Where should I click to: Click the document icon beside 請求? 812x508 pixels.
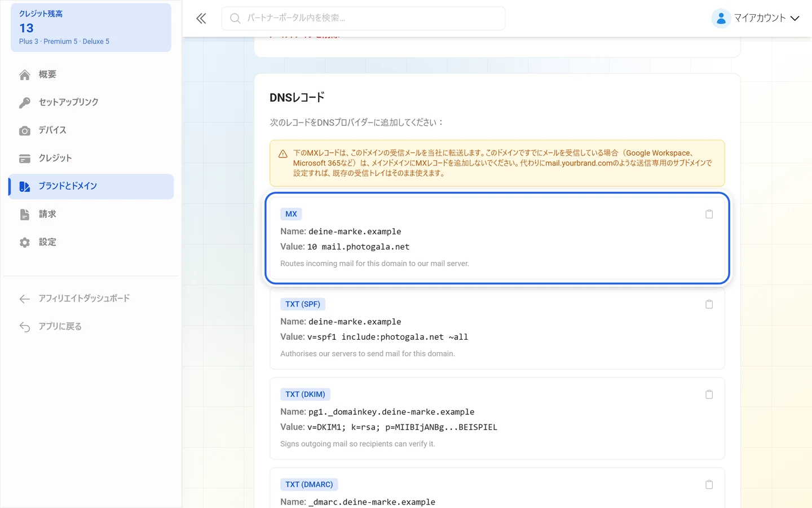(x=25, y=214)
